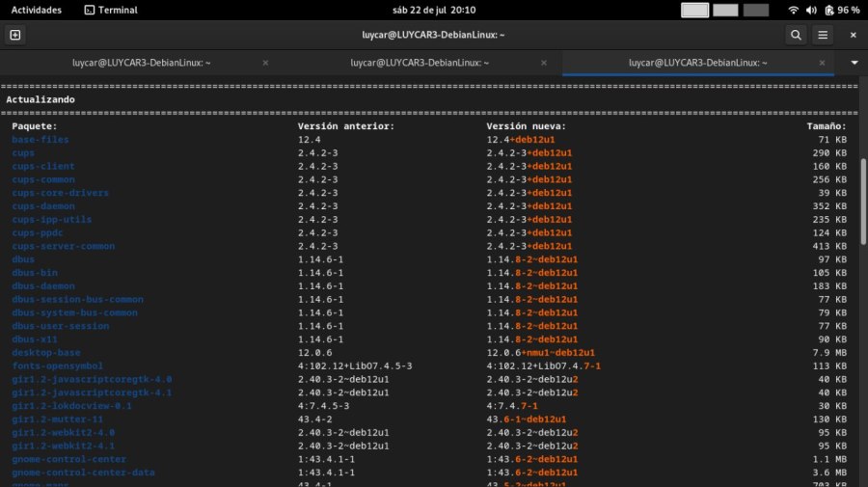Open the hamburger menu in the terminal header

click(x=823, y=35)
